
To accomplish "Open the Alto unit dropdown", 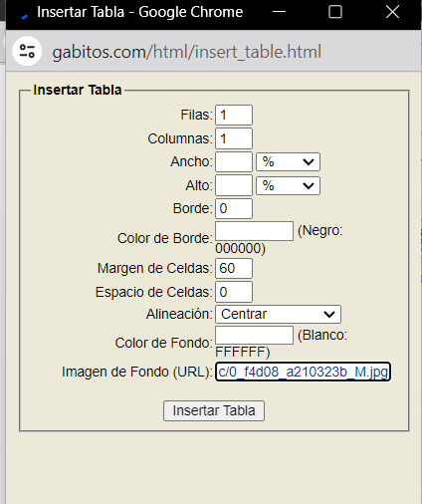I will click(x=288, y=185).
